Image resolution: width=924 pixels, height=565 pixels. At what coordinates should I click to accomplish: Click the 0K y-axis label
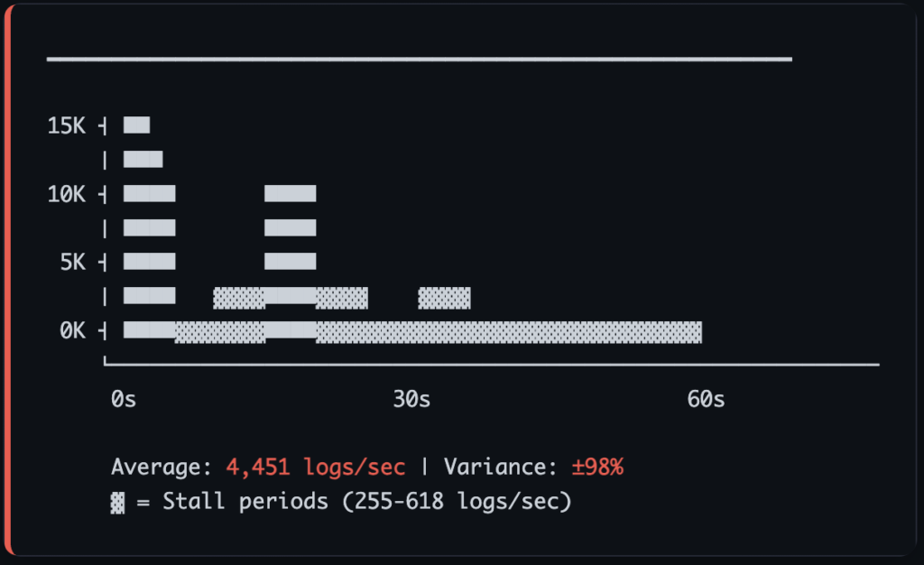coord(72,331)
